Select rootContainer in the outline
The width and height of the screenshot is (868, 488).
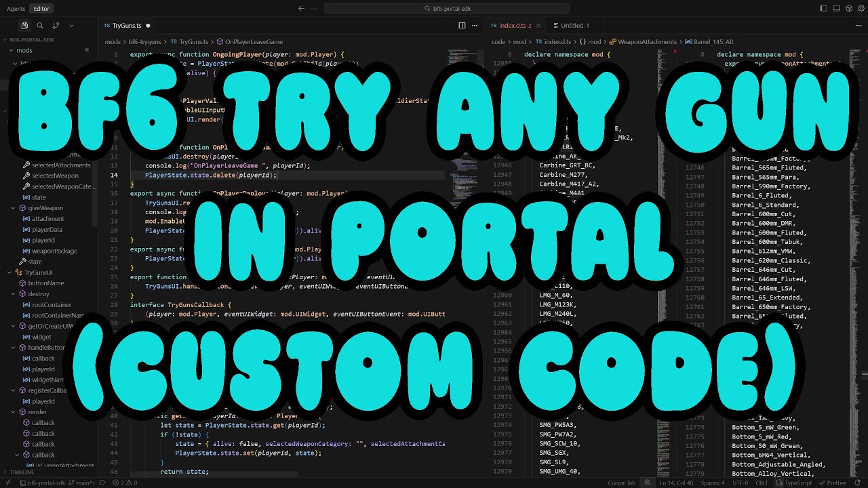pyautogui.click(x=52, y=305)
